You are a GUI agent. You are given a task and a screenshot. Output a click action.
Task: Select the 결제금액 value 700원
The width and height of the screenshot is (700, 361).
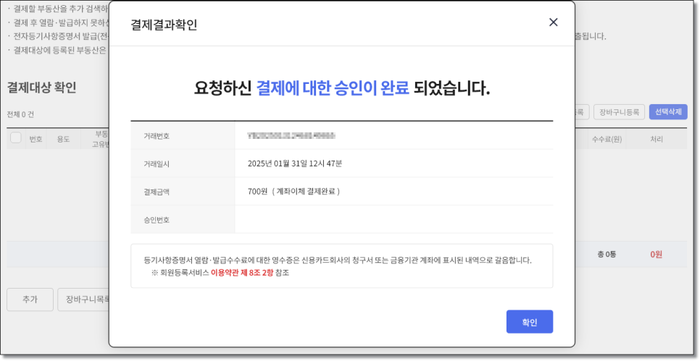[258, 191]
